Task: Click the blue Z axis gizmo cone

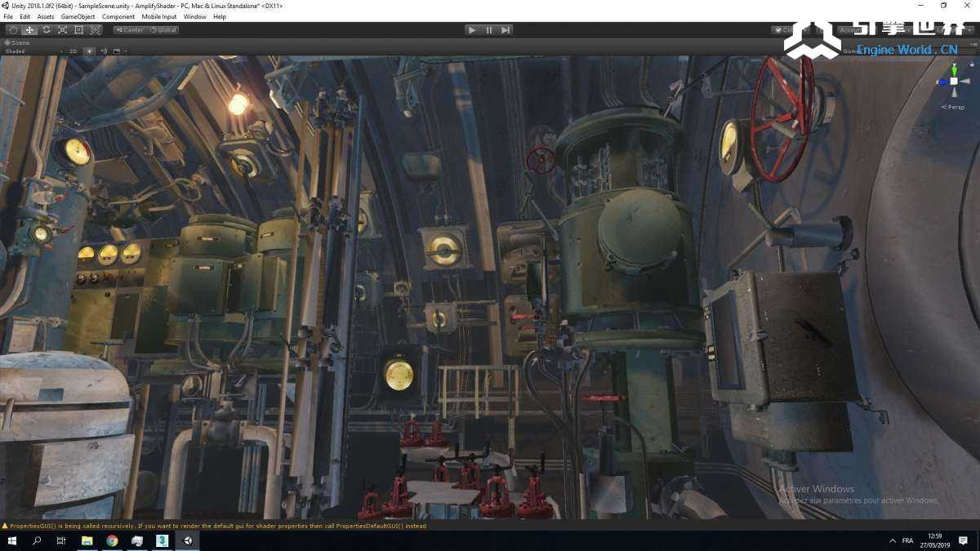Action: (x=942, y=82)
